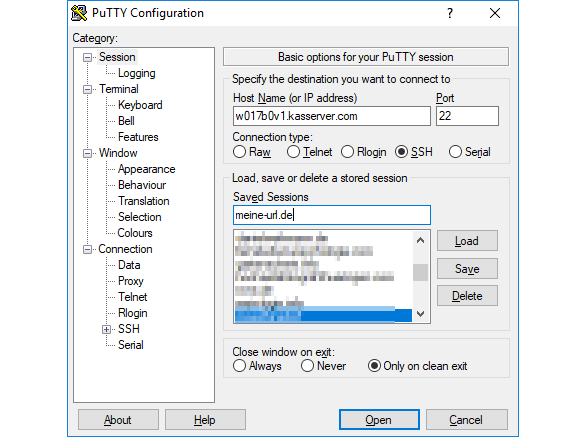586x437 pixels.
Task: Open the Keyboard category
Action: [140, 105]
